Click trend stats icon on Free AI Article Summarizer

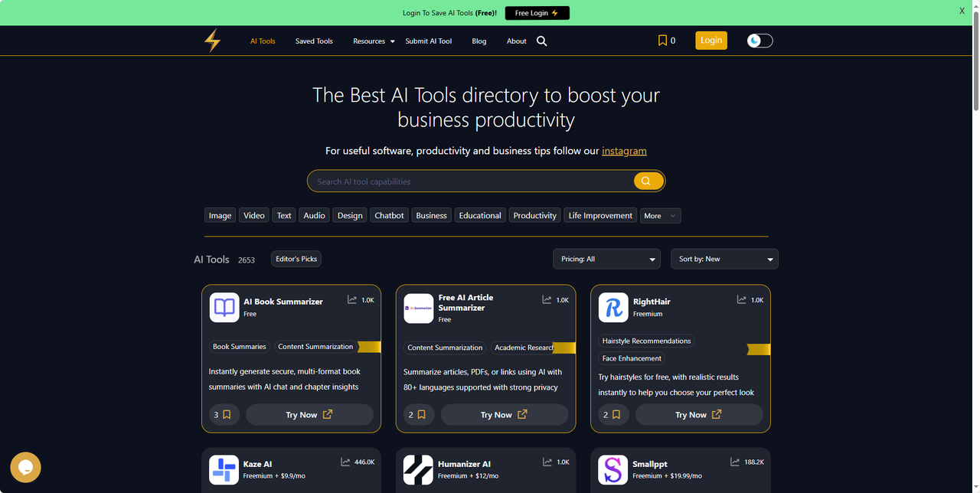pos(547,300)
